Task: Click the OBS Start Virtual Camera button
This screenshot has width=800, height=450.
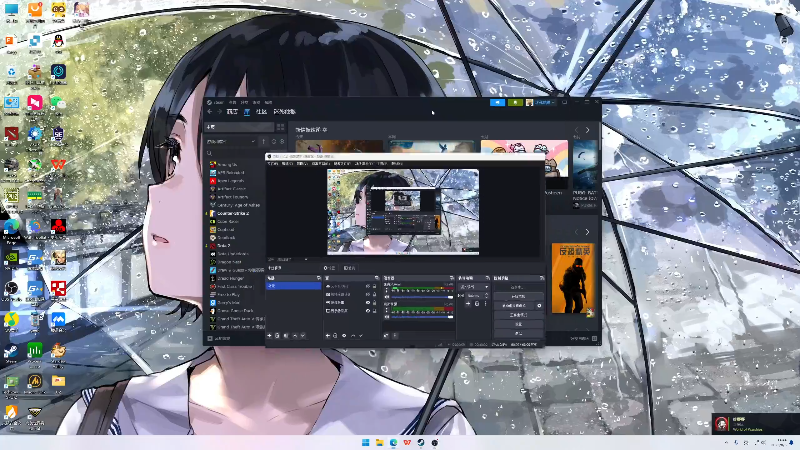Action: tap(514, 306)
